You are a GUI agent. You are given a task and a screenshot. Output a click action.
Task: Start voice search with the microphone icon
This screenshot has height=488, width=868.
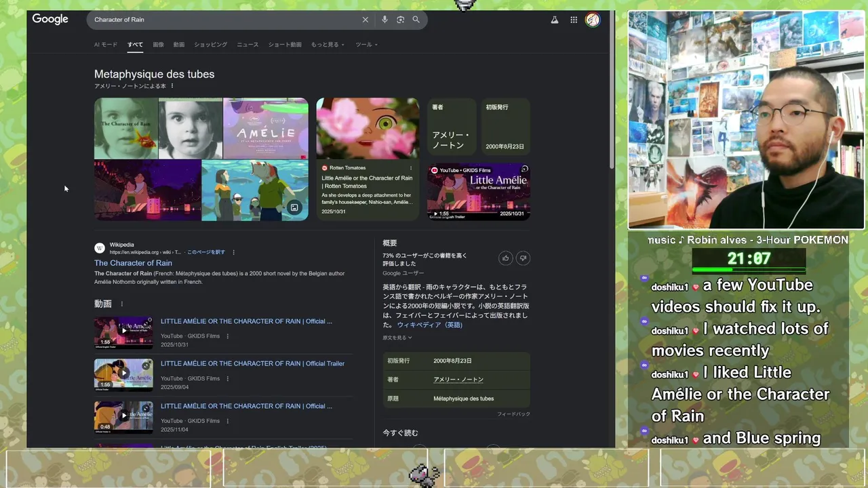click(384, 20)
